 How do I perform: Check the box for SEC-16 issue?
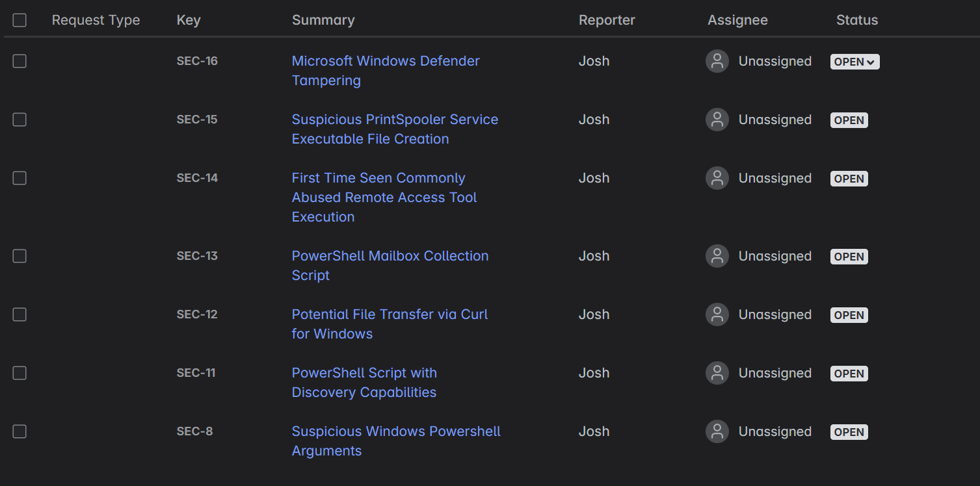point(20,61)
